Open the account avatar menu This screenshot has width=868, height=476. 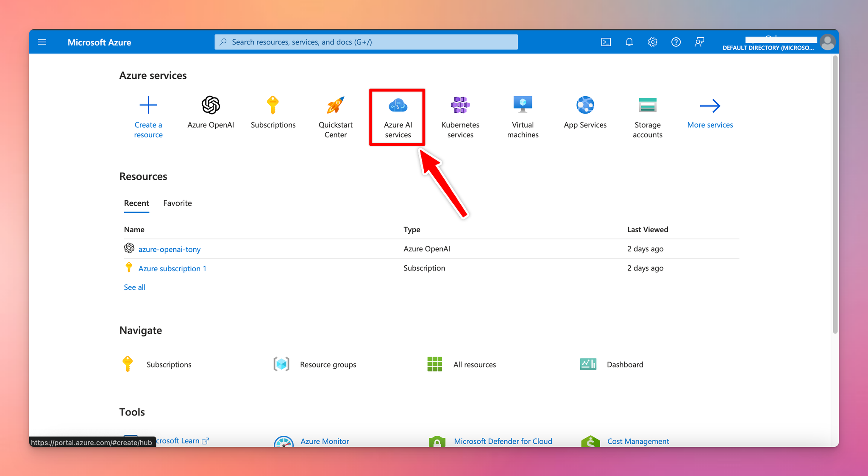click(x=827, y=42)
